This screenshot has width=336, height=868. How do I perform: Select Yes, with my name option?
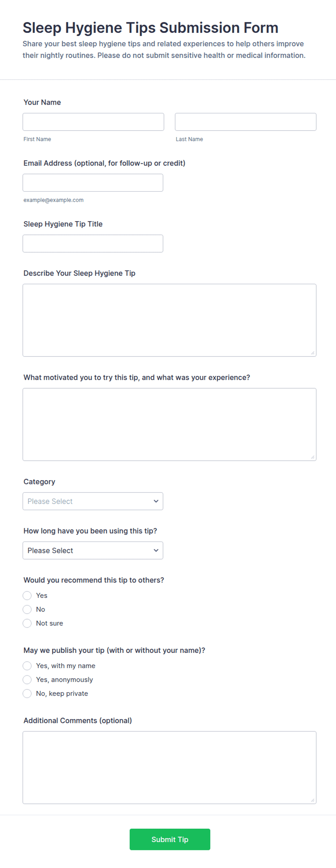point(27,666)
